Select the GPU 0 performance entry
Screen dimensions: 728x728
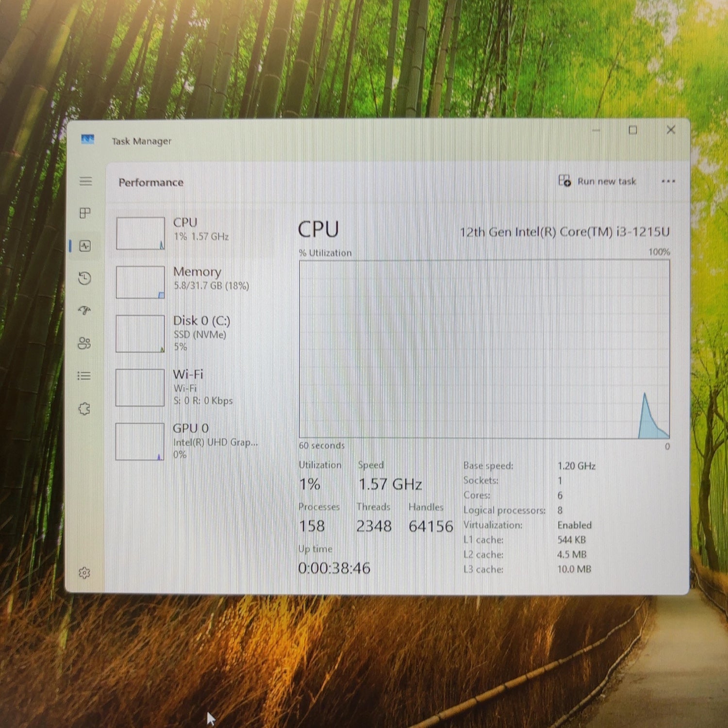[x=195, y=441]
